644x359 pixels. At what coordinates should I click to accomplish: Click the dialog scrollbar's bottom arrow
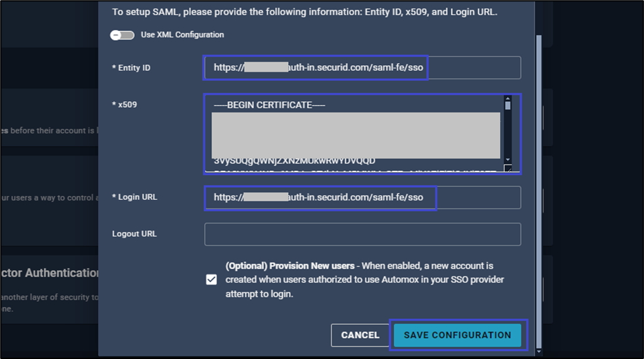coord(539,352)
